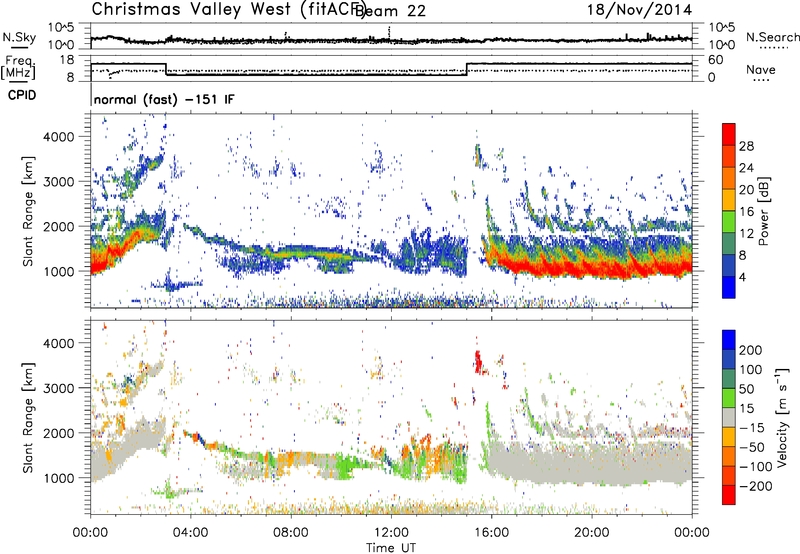Select the Beam 22 label
800x554 pixels.
[x=390, y=10]
